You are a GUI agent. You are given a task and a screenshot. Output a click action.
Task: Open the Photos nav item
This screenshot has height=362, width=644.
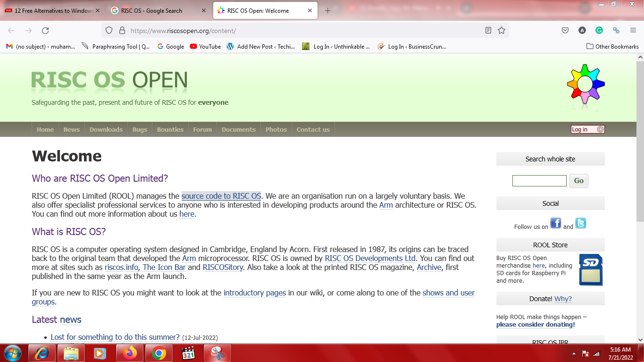[x=276, y=129]
